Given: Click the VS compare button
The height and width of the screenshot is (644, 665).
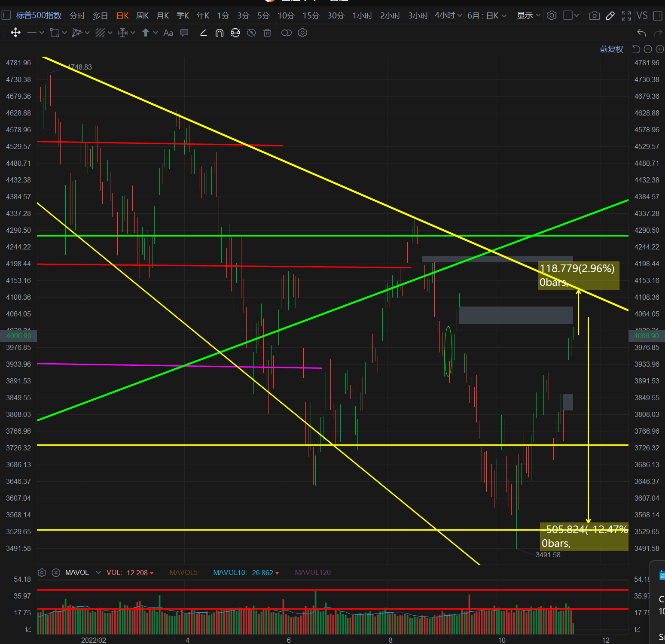Looking at the screenshot, I should click(642, 16).
